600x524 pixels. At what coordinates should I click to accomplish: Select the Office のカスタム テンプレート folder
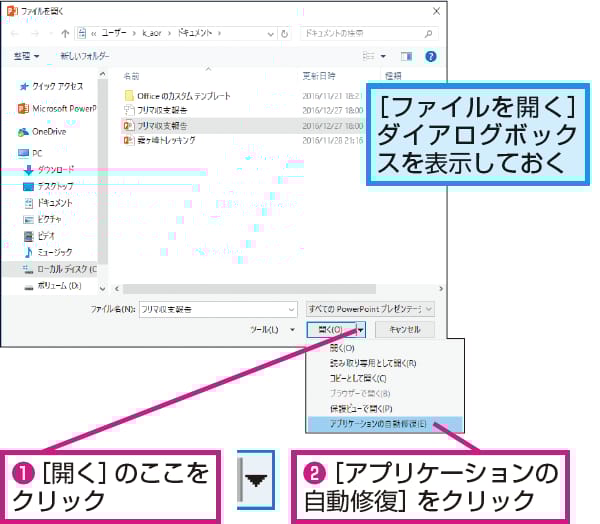pos(178,96)
